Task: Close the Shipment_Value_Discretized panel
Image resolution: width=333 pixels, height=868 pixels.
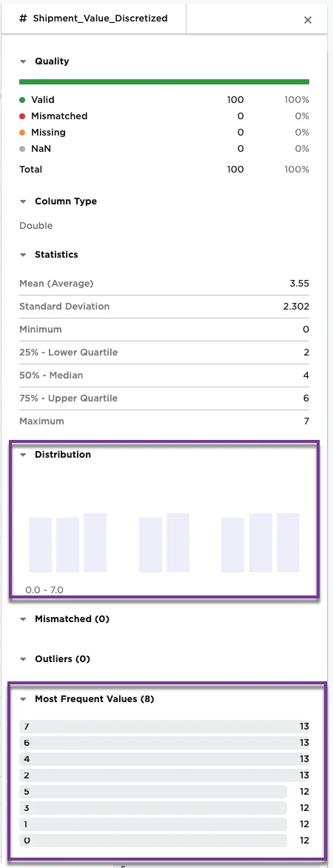Action: (308, 20)
